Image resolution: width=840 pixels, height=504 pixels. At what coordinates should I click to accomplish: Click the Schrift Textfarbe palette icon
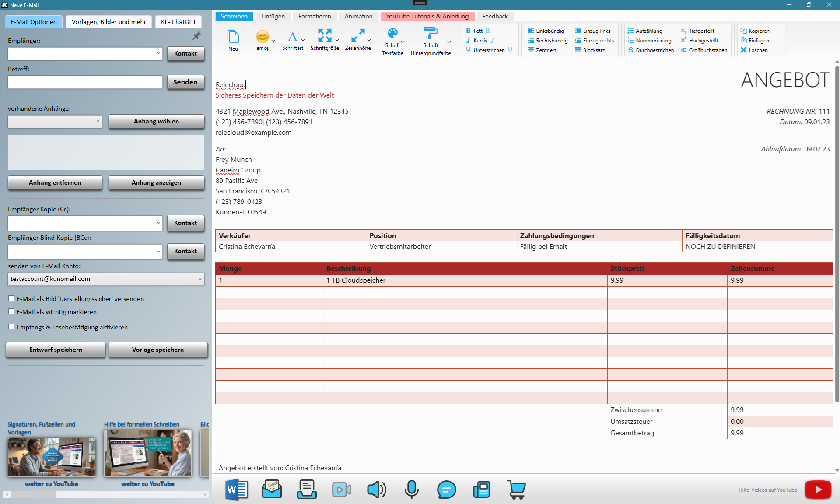(392, 33)
